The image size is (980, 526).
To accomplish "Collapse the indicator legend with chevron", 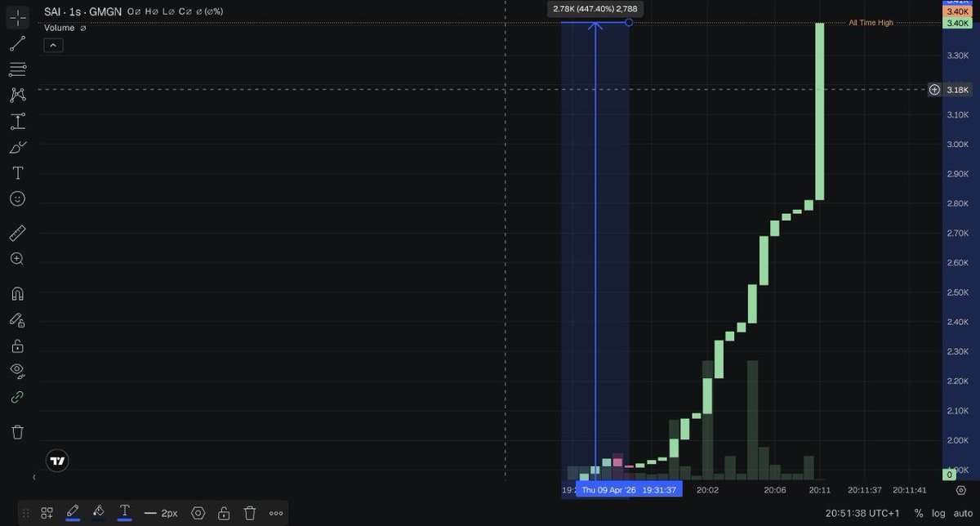I will tap(53, 45).
